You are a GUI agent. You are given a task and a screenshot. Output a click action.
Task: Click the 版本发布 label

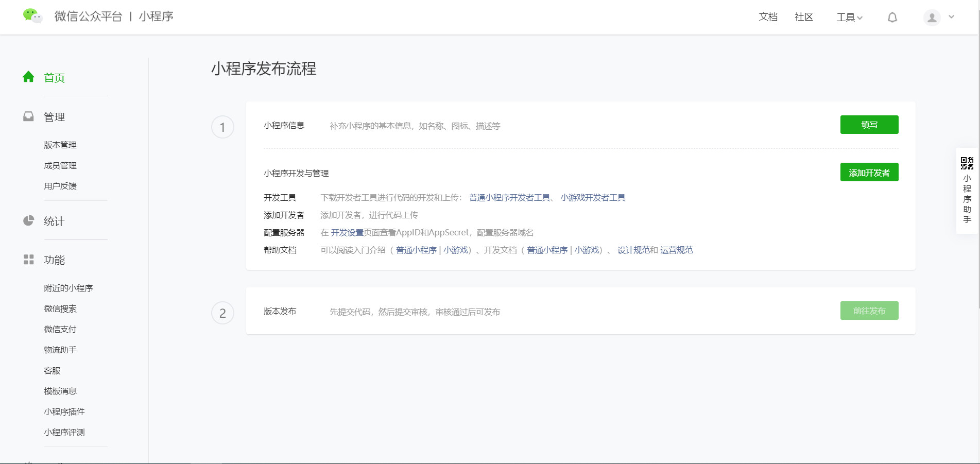coord(280,312)
